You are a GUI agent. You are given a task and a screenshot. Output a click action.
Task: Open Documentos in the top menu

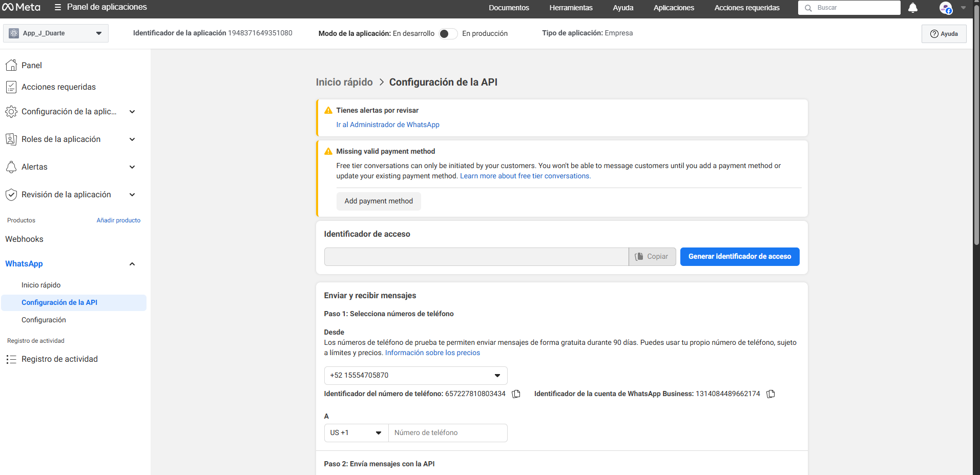pyautogui.click(x=509, y=8)
